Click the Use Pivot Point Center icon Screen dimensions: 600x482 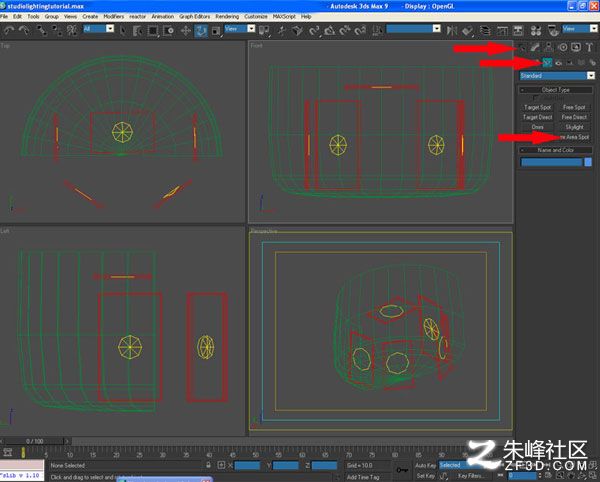[264, 30]
